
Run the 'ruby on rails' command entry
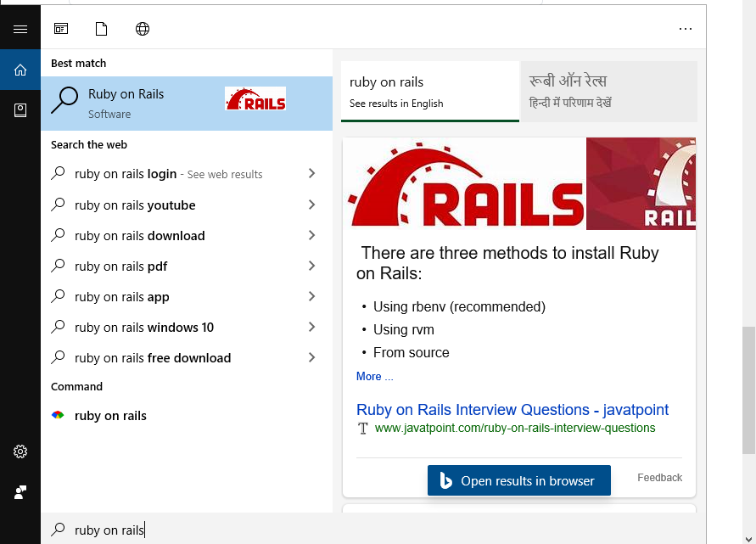[187, 416]
